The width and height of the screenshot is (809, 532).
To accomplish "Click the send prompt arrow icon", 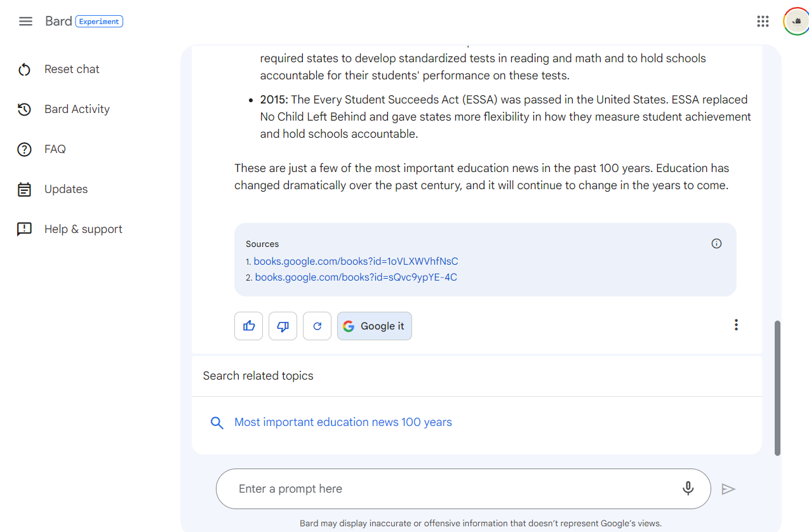I will (x=728, y=489).
